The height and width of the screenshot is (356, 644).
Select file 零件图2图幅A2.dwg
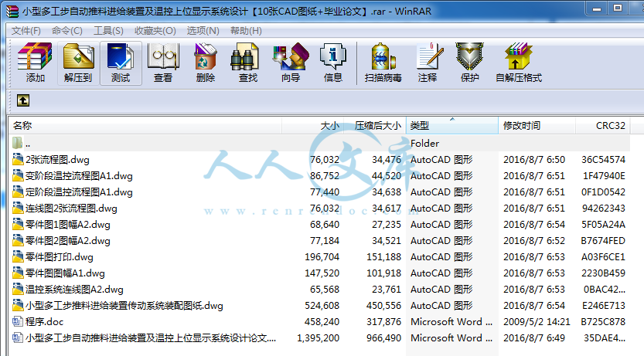click(68, 241)
